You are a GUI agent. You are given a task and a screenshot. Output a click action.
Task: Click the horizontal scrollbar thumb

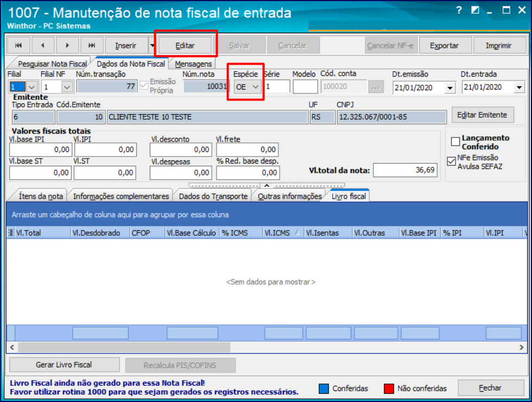[x=124, y=347]
